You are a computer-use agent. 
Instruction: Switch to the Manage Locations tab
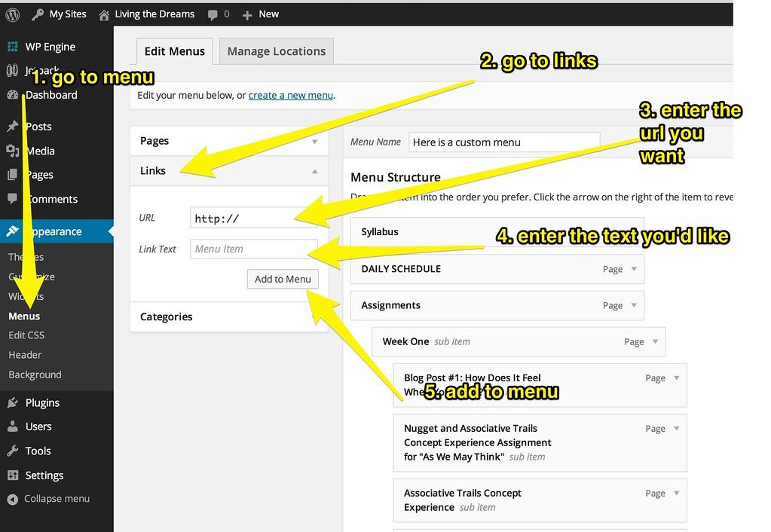(277, 51)
